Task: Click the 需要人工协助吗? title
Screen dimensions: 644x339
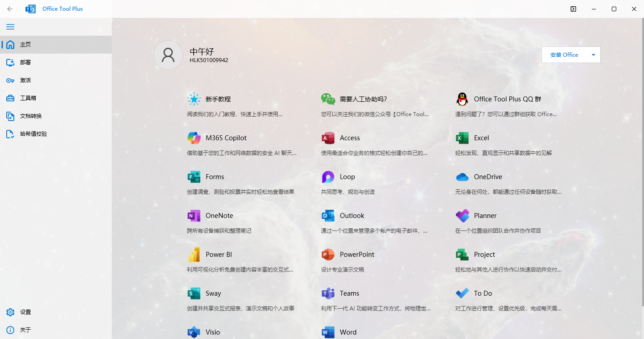Action: coord(363,99)
